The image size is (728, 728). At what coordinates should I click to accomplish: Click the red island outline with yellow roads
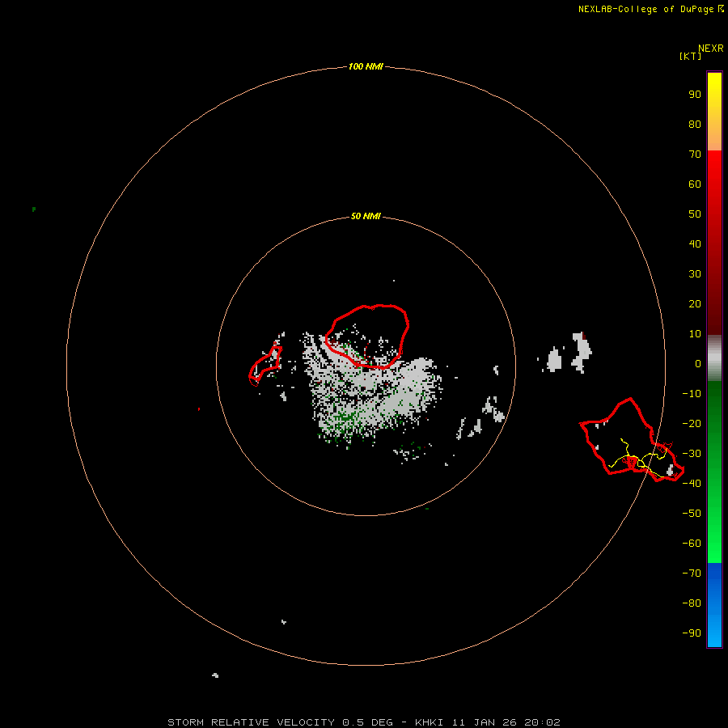click(x=632, y=440)
